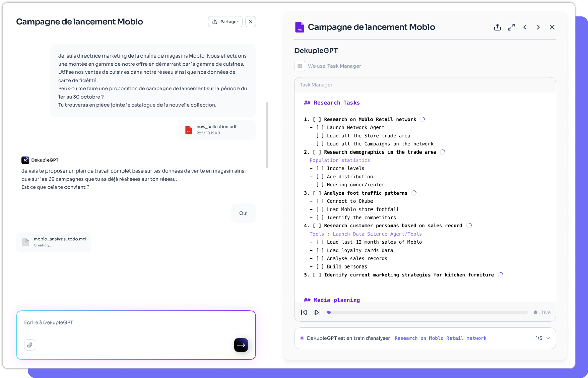Click the DekupleGPT heading in document
The image size is (588, 378).
316,51
